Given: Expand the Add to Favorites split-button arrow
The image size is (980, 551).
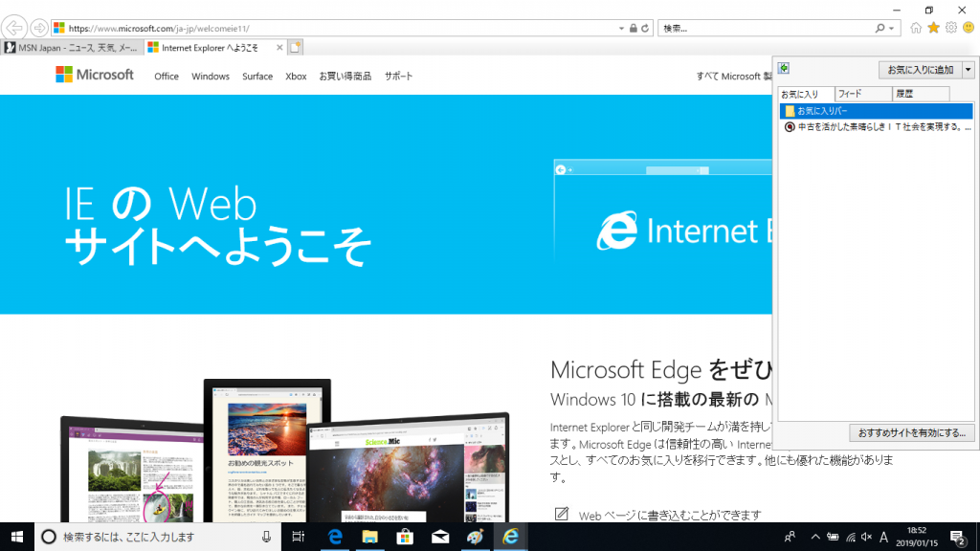Looking at the screenshot, I should click(x=968, y=70).
